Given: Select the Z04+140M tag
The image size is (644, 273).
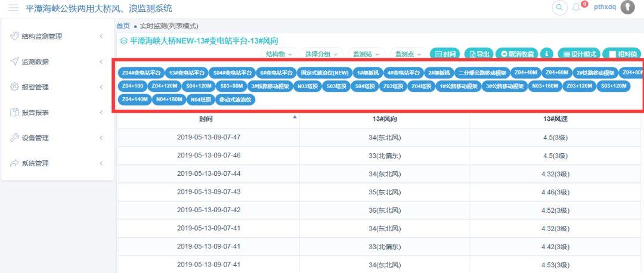Looking at the screenshot, I should [134, 100].
